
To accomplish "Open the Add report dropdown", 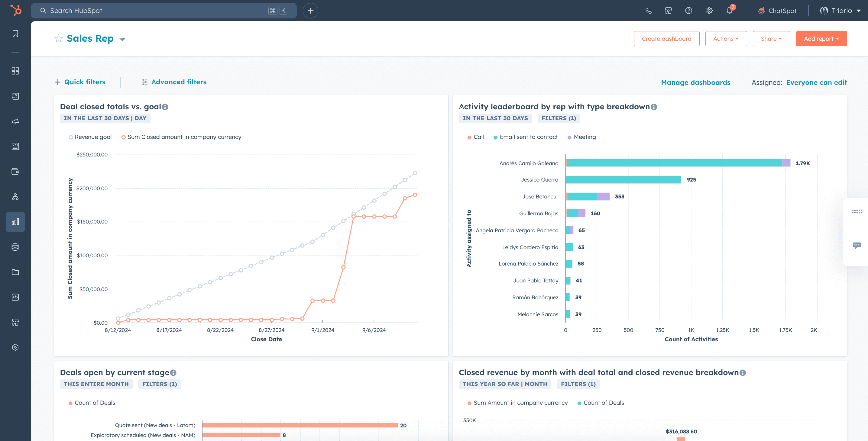I will (x=821, y=39).
